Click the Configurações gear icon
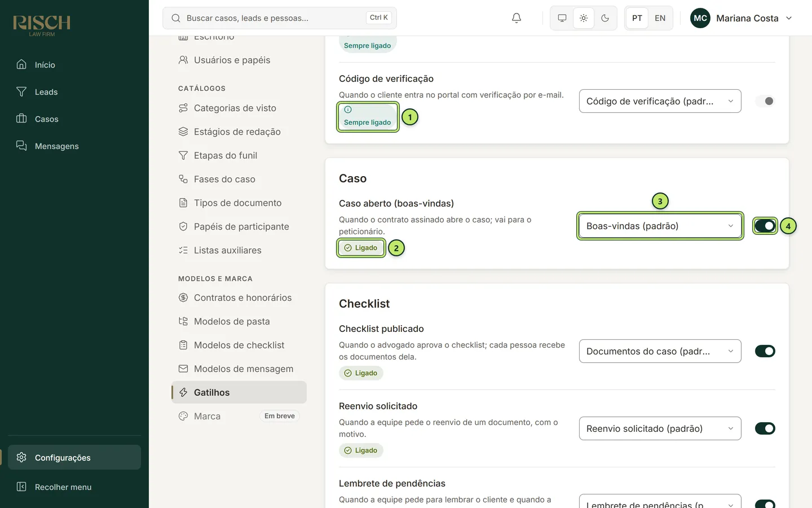812x508 pixels. pyautogui.click(x=21, y=457)
